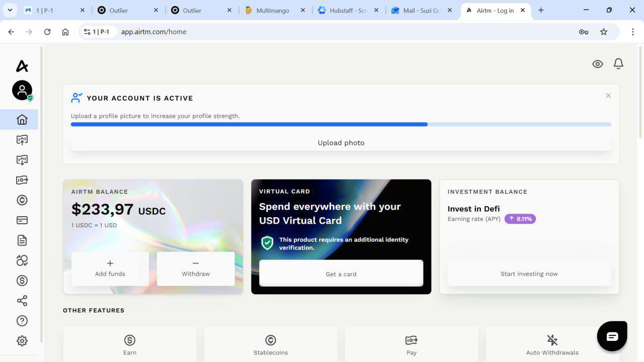The width and height of the screenshot is (644, 362).
Task: Close the Airtm - Log in tab
Action: [x=523, y=10]
